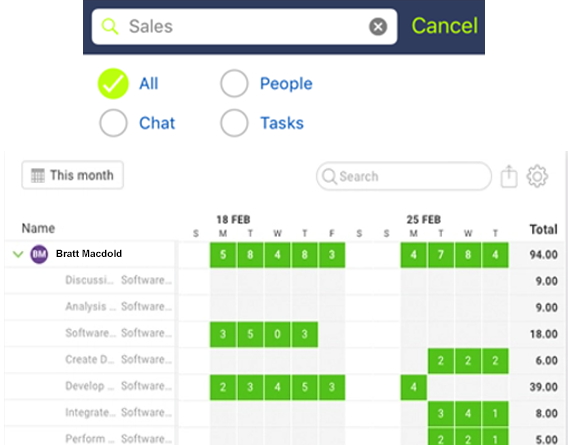
Task: Click the green search magnifier icon
Action: click(110, 26)
